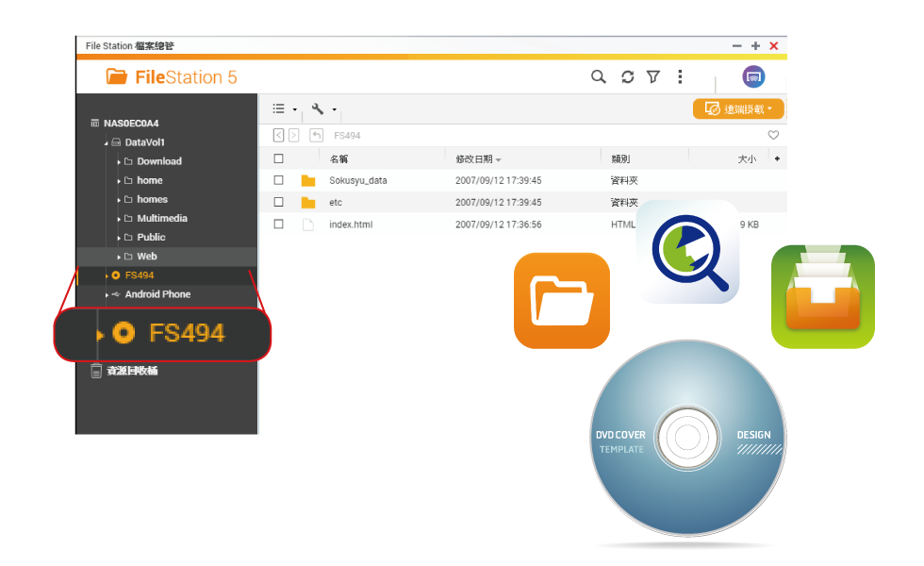Refresh the file list
Screen dimensions: 924x566
point(628,76)
